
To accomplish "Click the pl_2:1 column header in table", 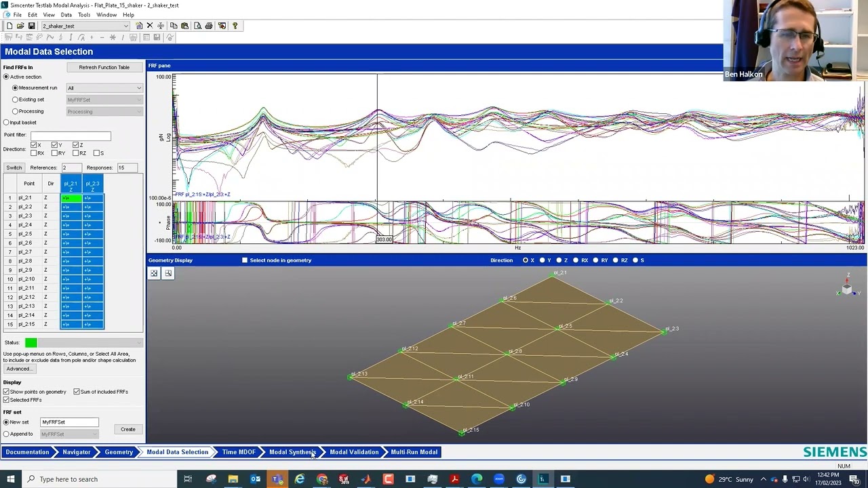I will tap(71, 184).
